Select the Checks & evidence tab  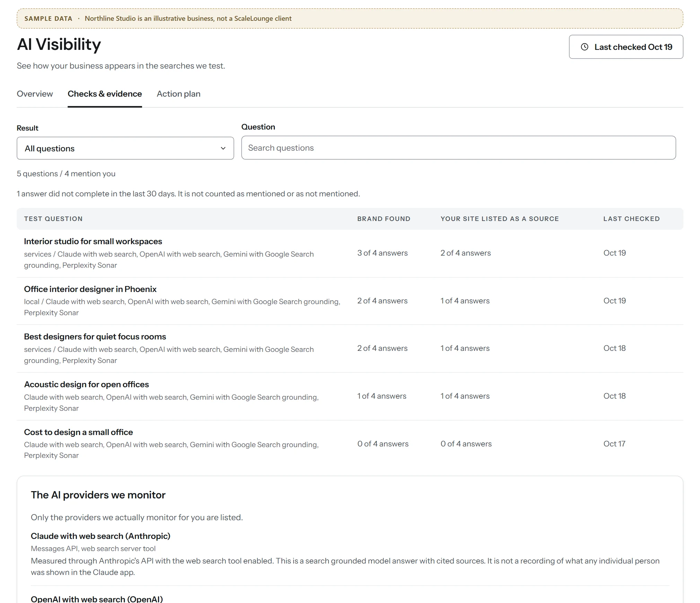[105, 94]
